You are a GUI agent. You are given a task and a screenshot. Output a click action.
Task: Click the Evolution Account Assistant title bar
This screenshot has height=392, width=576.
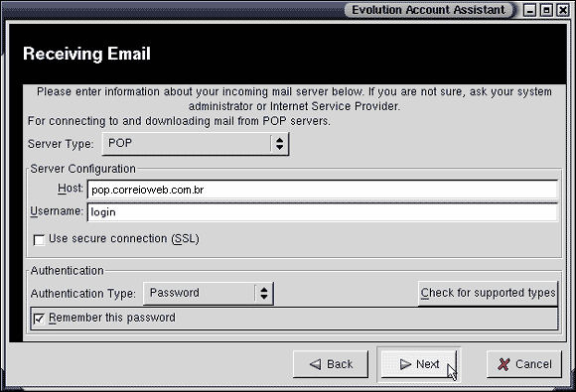(428, 10)
